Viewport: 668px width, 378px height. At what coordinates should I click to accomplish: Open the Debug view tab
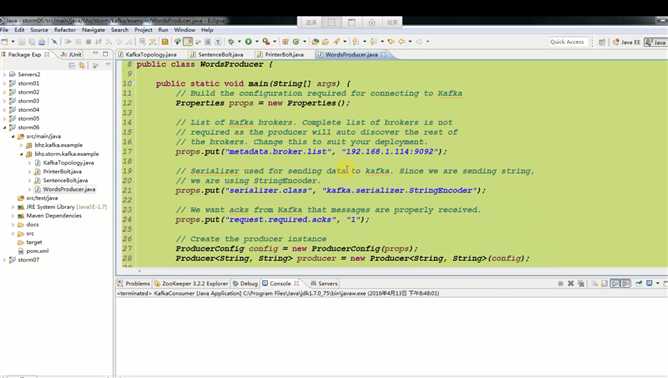245,283
